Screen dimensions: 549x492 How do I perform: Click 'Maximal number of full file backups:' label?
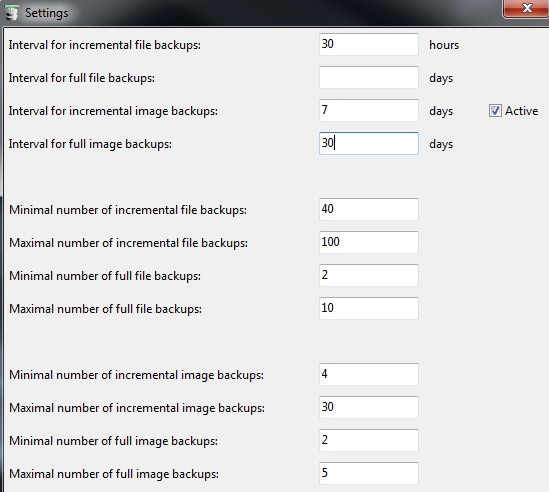105,309
